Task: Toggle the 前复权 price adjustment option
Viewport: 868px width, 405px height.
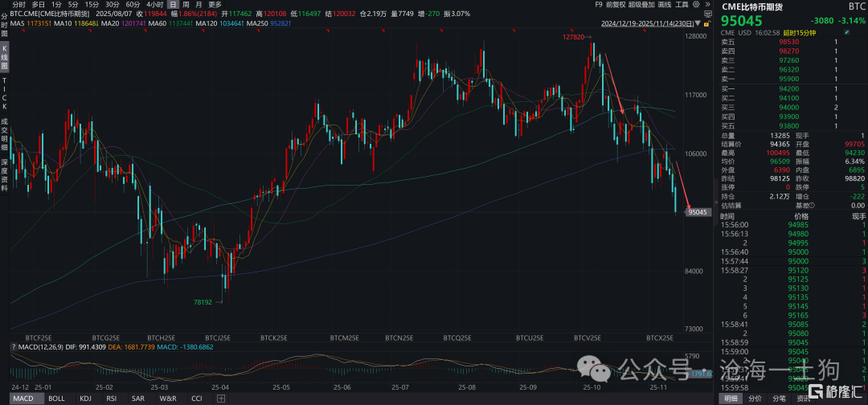Action: pos(614,4)
